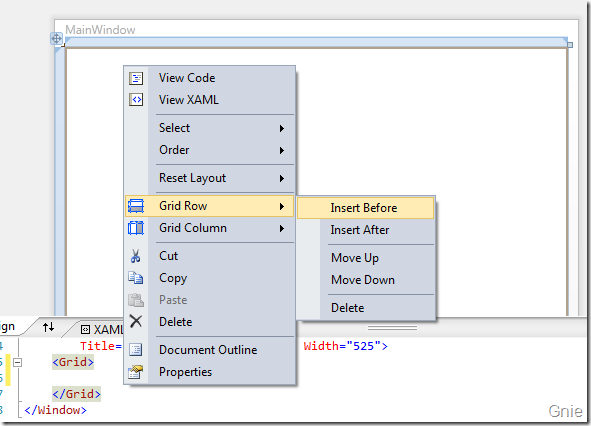The height and width of the screenshot is (426, 591).
Task: Click the splitter grip between design and XAML
Action: pos(392,328)
